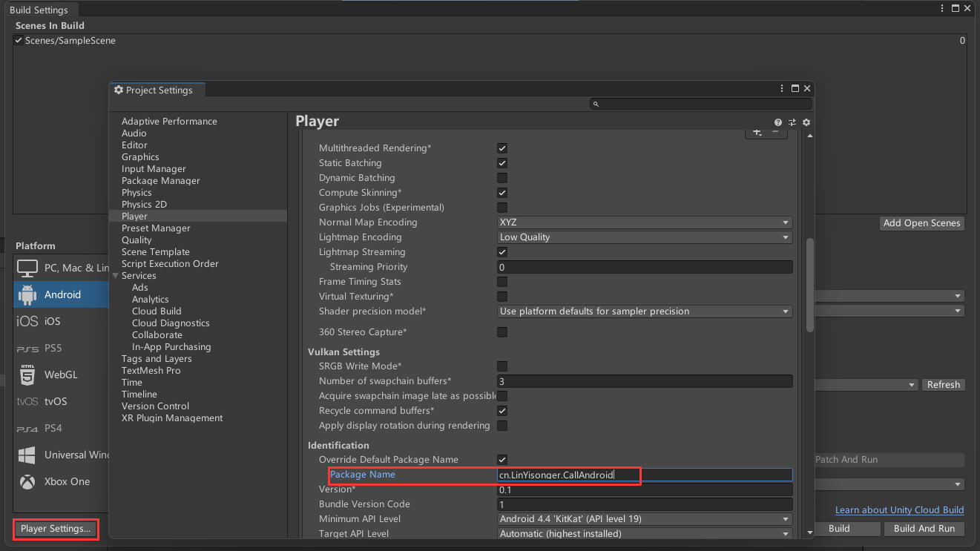
Task: Toggle Lightmap Streaming checkbox
Action: coord(502,252)
